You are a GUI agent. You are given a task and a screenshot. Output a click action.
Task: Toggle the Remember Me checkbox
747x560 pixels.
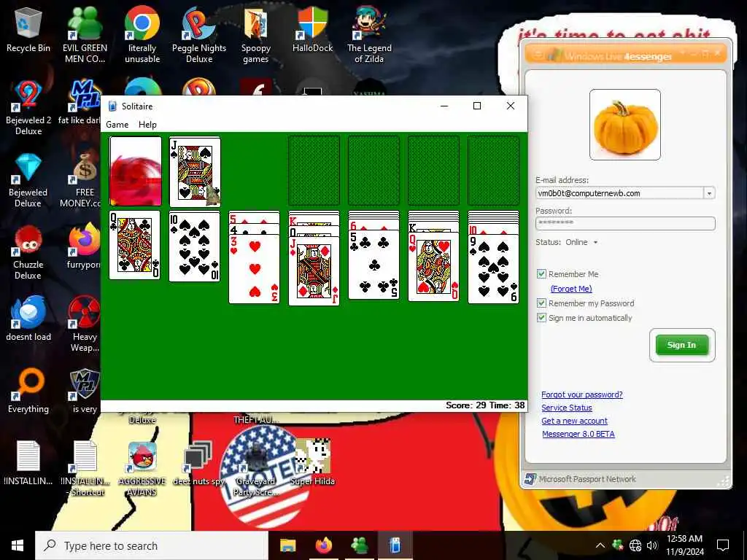point(541,274)
